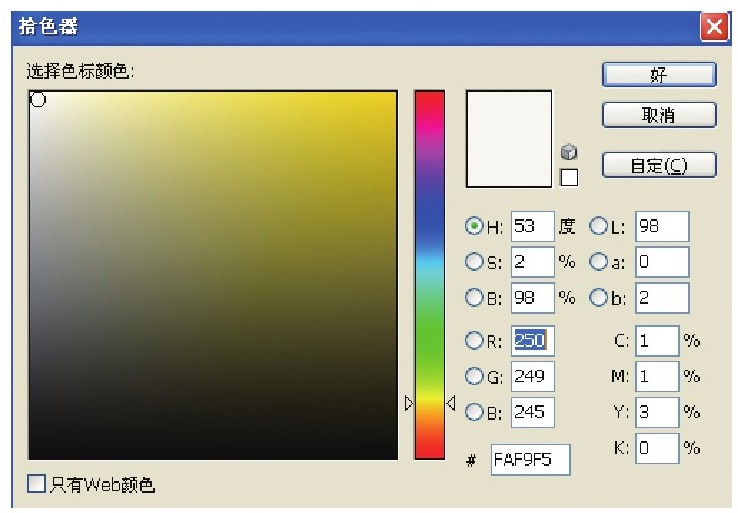
Task: Select the R red radio button
Action: click(x=474, y=340)
